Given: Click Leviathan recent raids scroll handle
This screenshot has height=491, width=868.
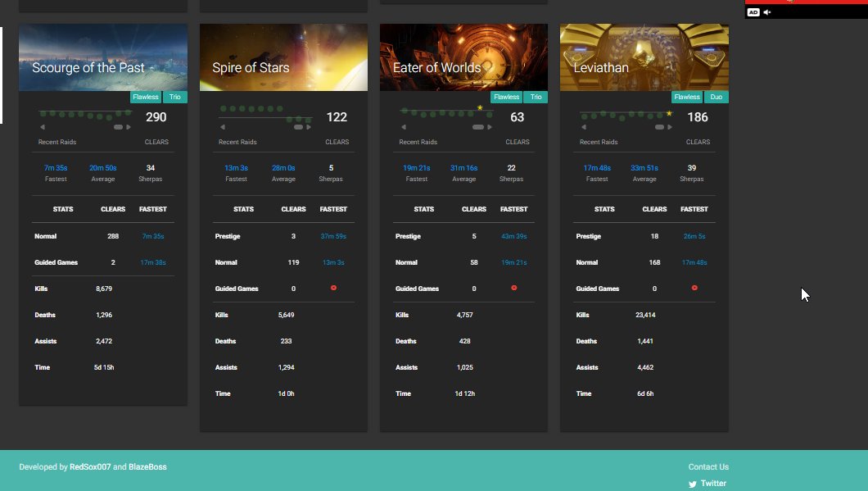Looking at the screenshot, I should pyautogui.click(x=659, y=127).
